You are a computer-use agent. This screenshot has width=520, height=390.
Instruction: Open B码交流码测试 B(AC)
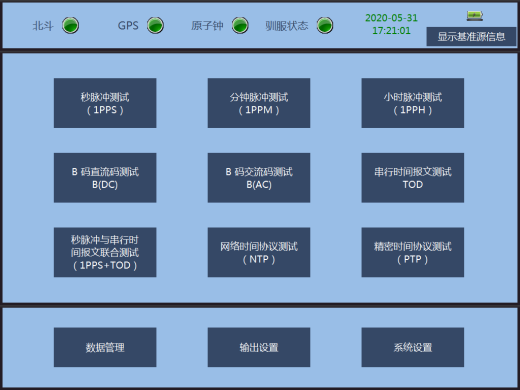(259, 178)
